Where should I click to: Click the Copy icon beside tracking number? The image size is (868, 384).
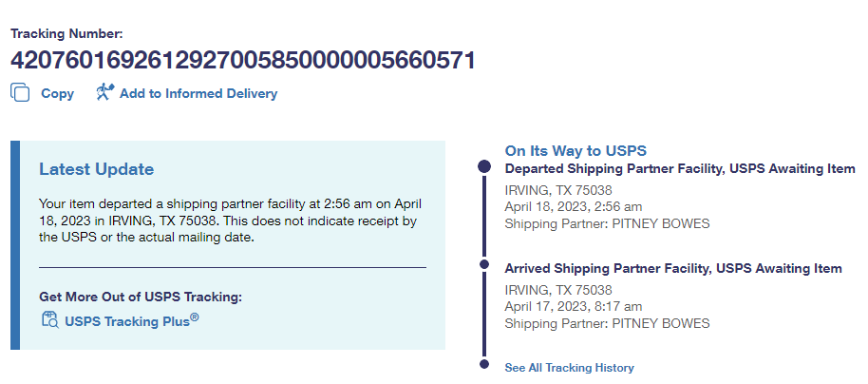(20, 93)
